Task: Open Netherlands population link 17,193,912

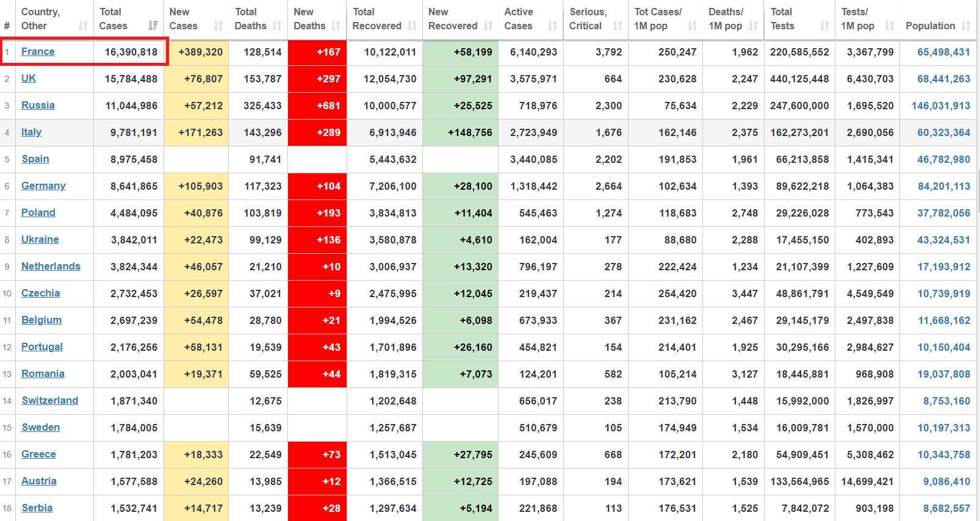Action: click(944, 267)
